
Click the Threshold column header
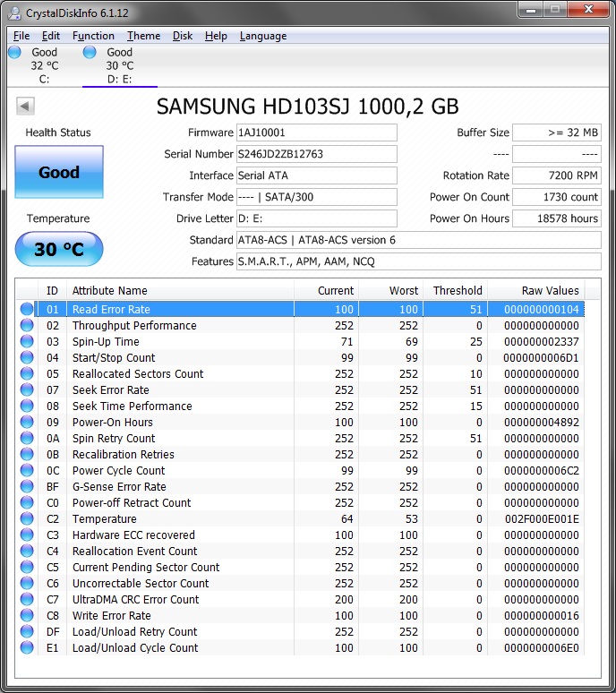[x=455, y=290]
